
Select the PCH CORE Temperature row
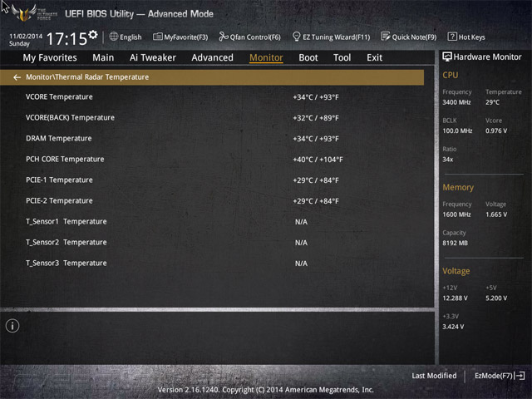click(212, 159)
